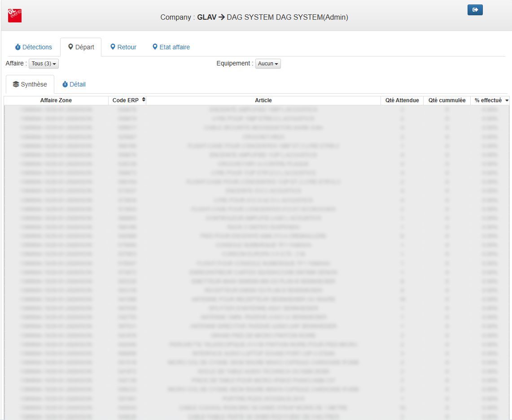Open the Affaire "Tous (3)" dropdown
Screen dimensions: 512x420
pyautogui.click(x=44, y=64)
